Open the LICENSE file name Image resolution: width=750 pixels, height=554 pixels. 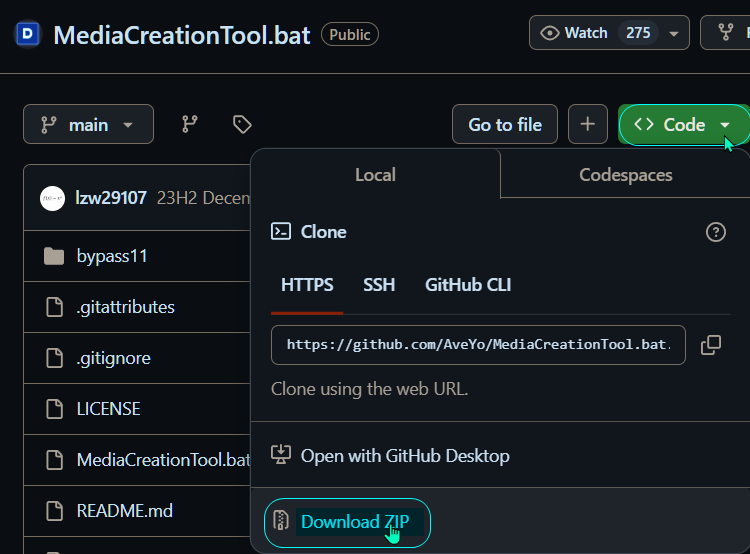point(109,409)
